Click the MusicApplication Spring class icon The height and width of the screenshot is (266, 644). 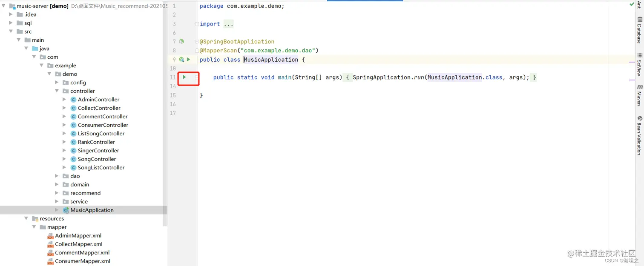pos(66,210)
